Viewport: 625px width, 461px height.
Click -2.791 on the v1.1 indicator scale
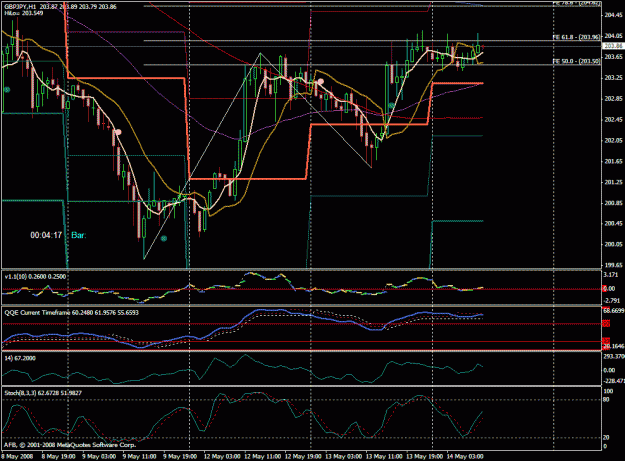(x=612, y=300)
